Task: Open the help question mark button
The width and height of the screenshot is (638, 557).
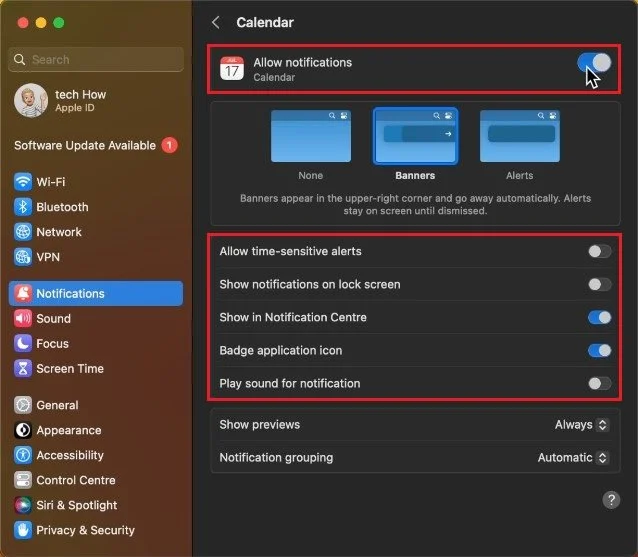Action: [611, 500]
